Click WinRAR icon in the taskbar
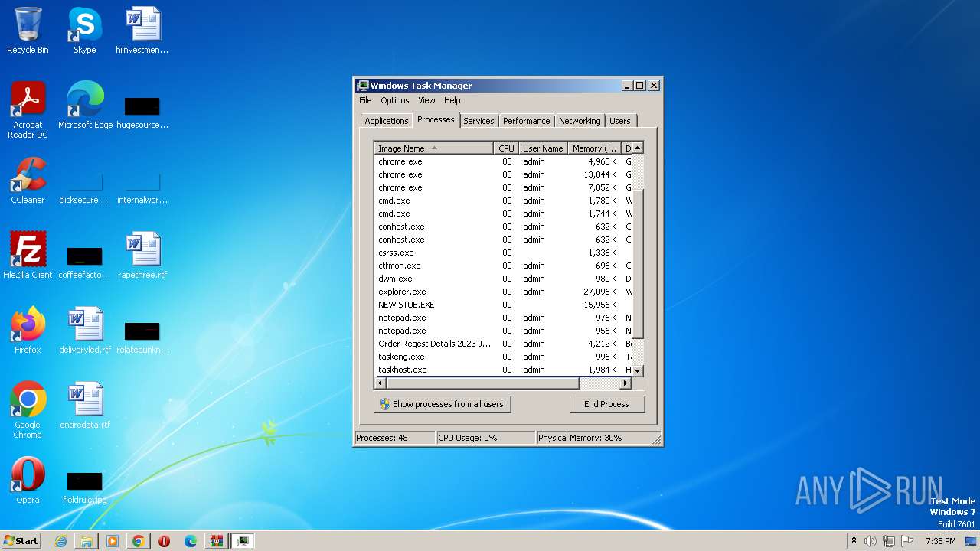The image size is (980, 551). 217,541
